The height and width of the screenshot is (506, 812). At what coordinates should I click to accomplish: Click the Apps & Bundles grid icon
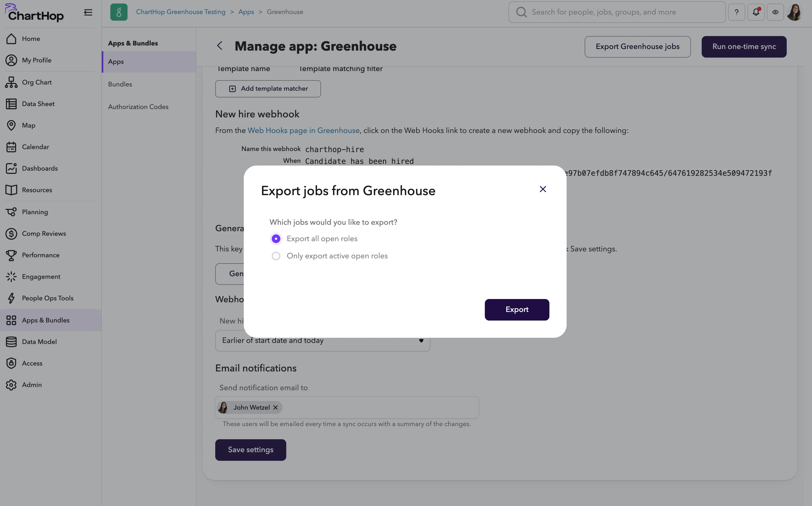(11, 320)
